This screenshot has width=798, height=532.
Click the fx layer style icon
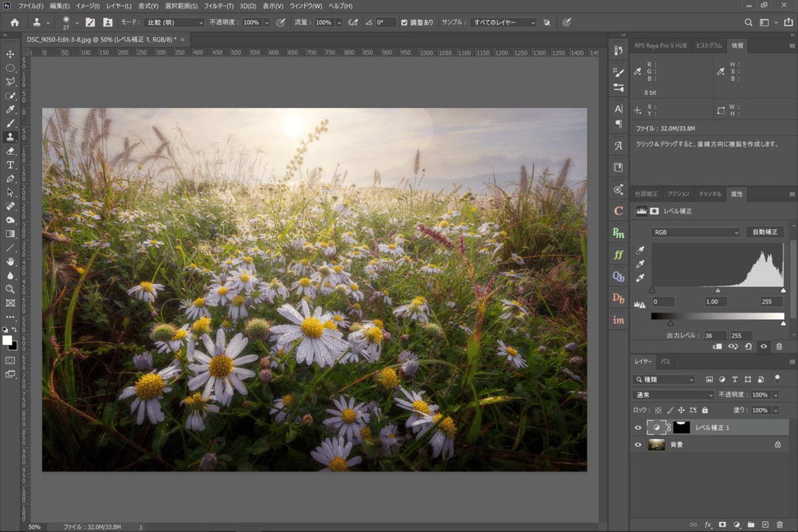708,525
